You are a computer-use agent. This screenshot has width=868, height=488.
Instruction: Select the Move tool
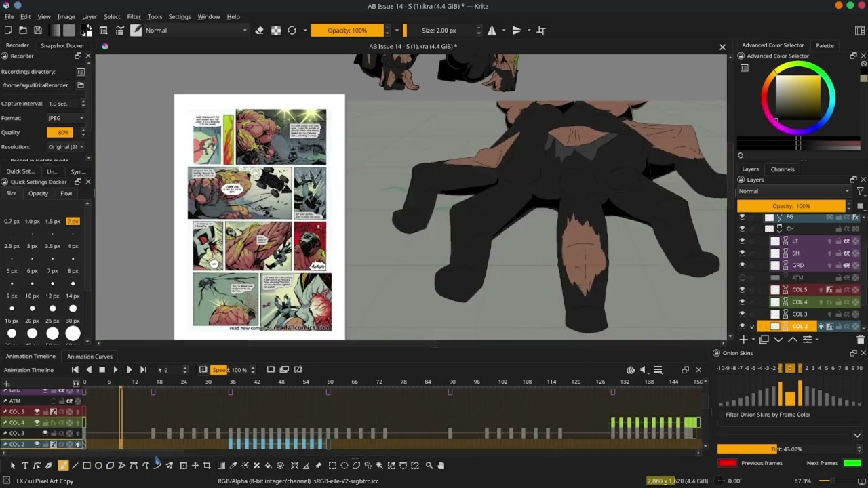(195, 466)
